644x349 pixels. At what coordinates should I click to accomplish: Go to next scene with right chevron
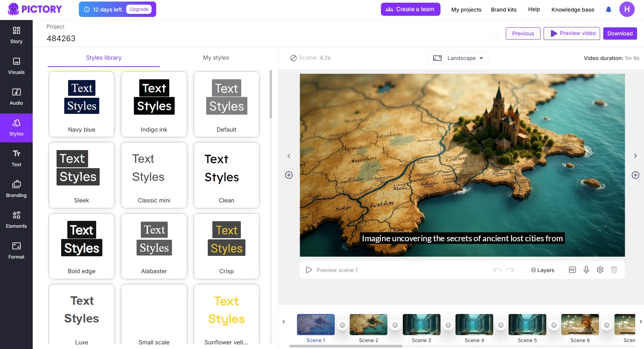635,156
